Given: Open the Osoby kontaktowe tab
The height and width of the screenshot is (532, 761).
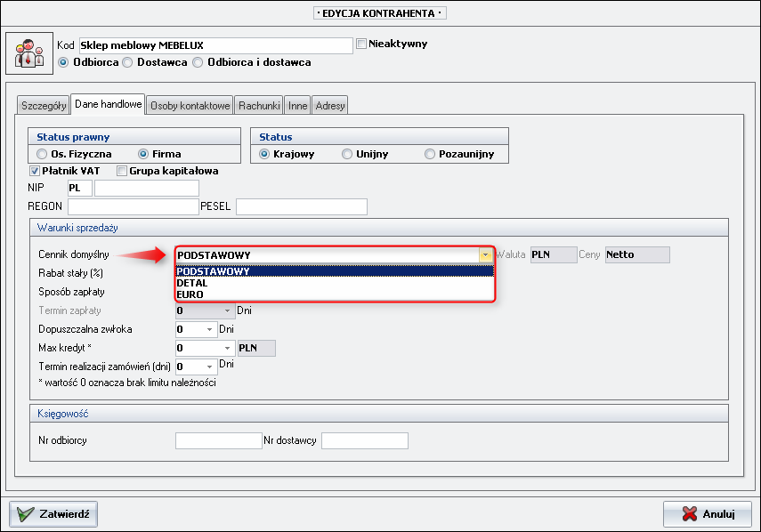Looking at the screenshot, I should (x=190, y=106).
